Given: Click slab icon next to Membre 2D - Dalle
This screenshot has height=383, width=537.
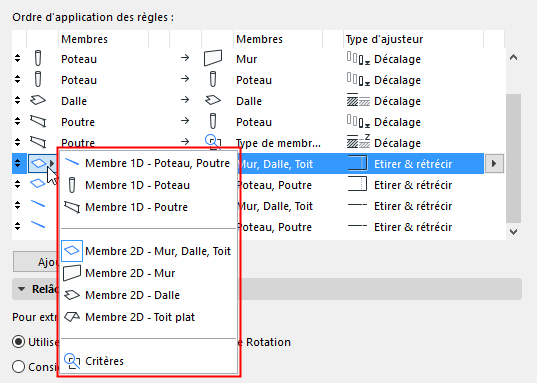Looking at the screenshot, I should [x=72, y=295].
